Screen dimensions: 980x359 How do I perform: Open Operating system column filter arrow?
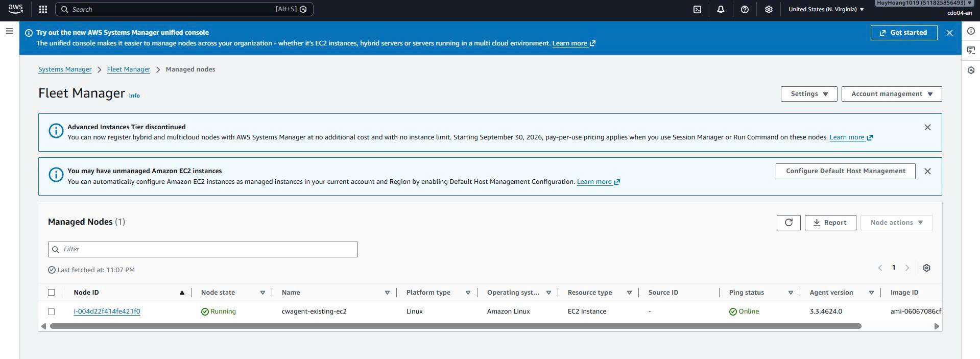[x=548, y=293]
